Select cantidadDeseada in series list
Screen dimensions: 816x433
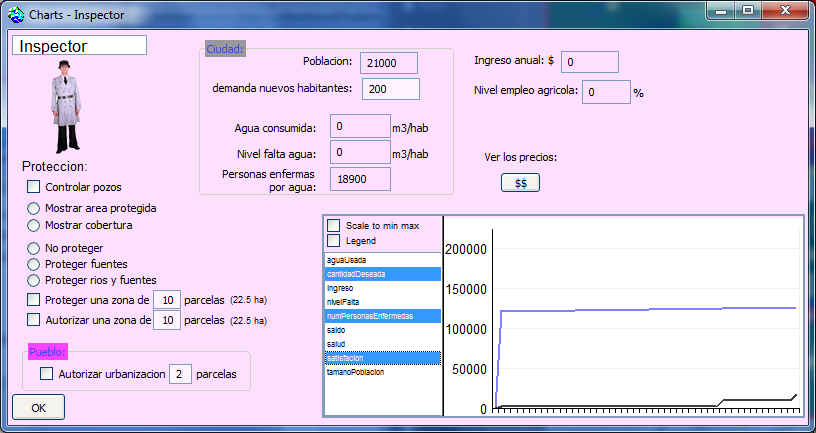[x=382, y=274]
